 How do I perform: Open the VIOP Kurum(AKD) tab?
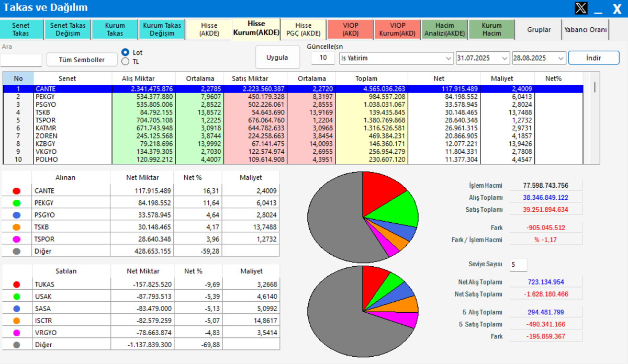(397, 29)
